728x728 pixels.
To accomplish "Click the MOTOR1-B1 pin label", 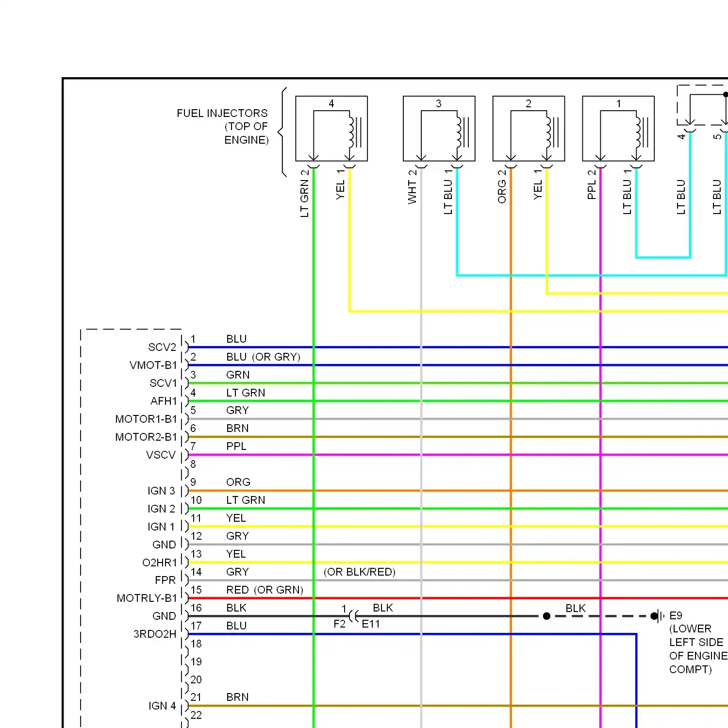I will pos(146,419).
